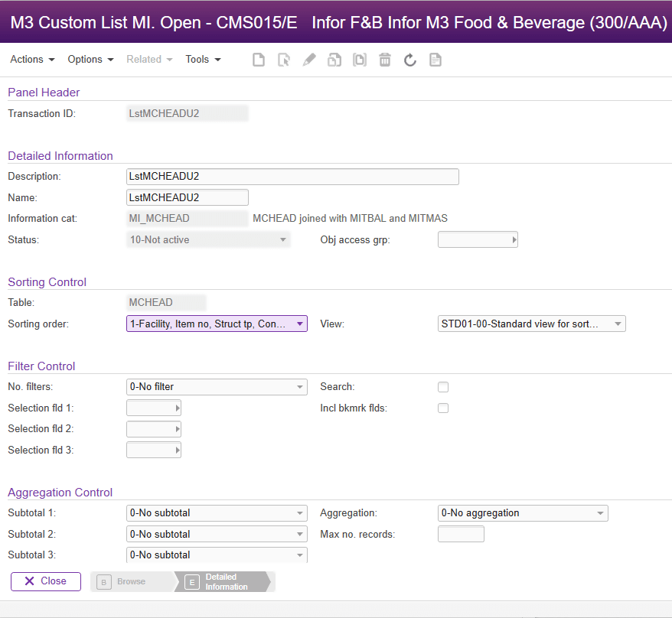
Task: Click the Copy record icon
Action: click(x=334, y=59)
